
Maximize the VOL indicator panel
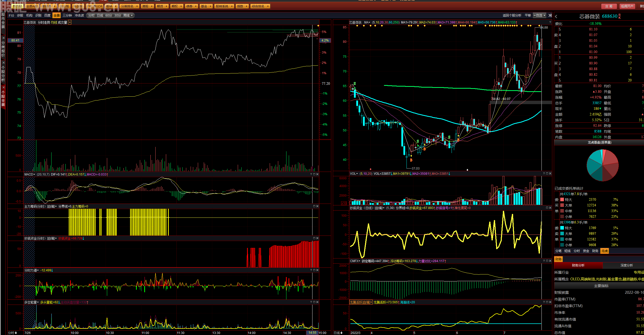point(547,173)
